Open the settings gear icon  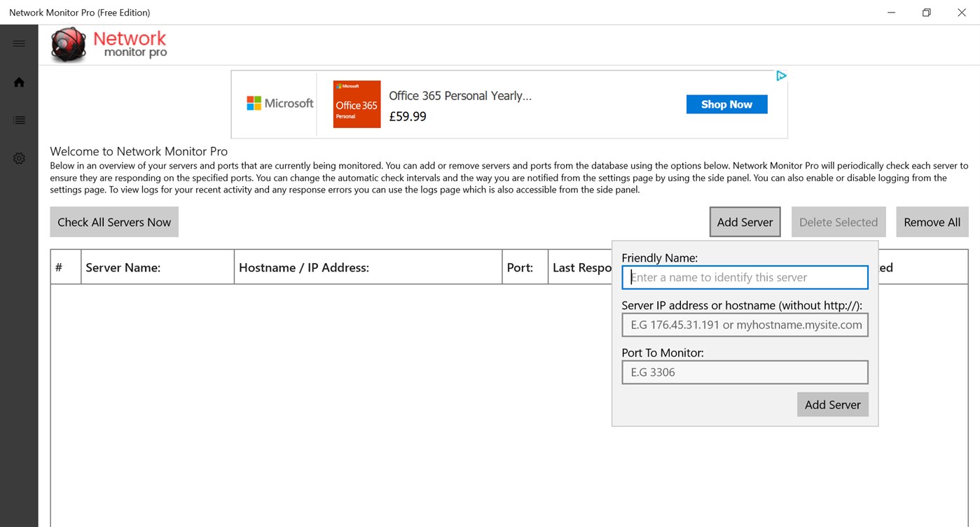click(19, 158)
